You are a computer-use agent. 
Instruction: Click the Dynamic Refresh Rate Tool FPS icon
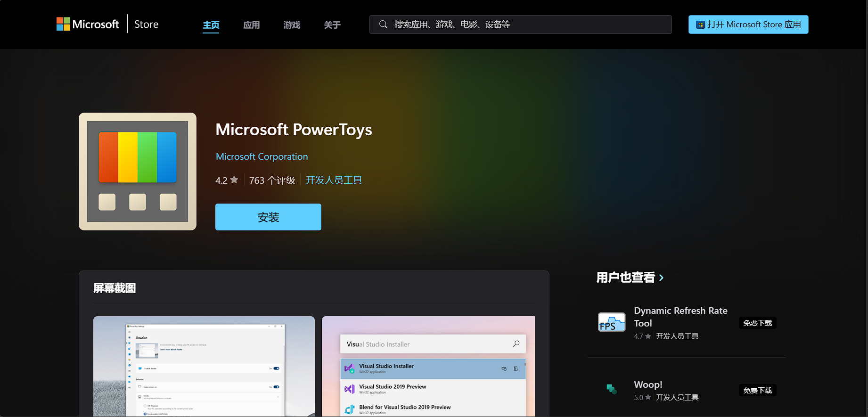pyautogui.click(x=612, y=323)
